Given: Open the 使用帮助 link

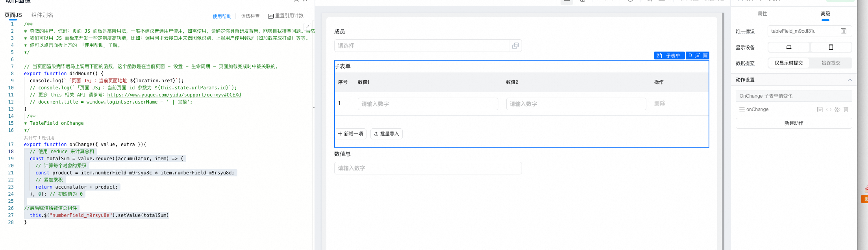Looking at the screenshot, I should (222, 16).
